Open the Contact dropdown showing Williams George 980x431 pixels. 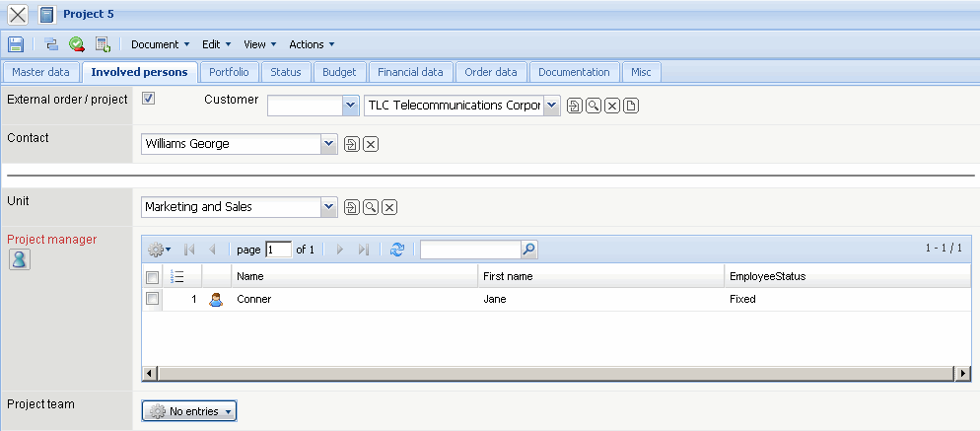point(329,145)
